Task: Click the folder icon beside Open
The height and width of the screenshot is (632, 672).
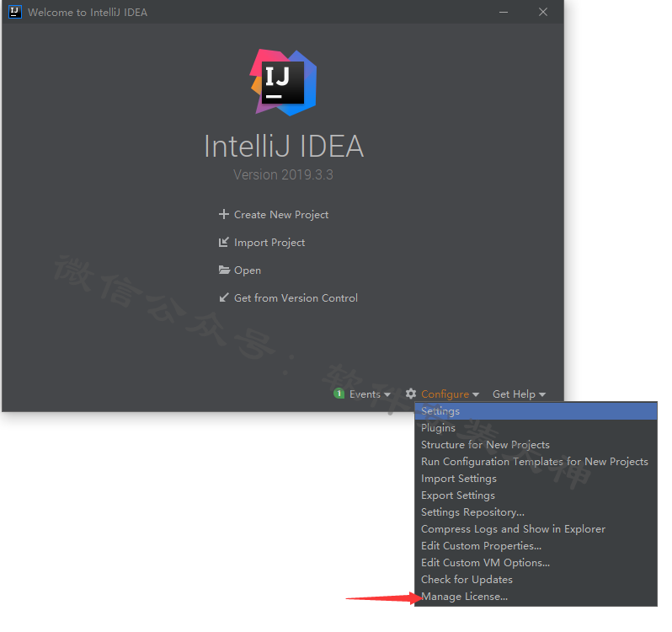Action: [224, 270]
